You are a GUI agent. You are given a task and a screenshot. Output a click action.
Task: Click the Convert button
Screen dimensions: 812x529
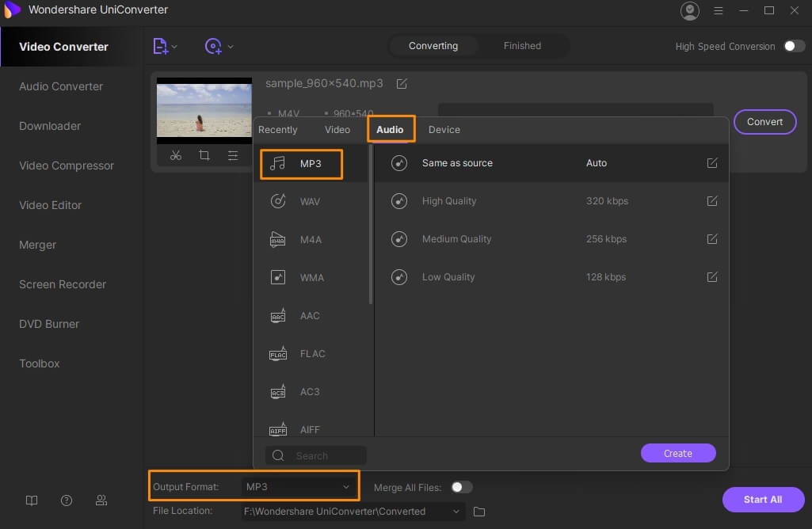tap(764, 122)
